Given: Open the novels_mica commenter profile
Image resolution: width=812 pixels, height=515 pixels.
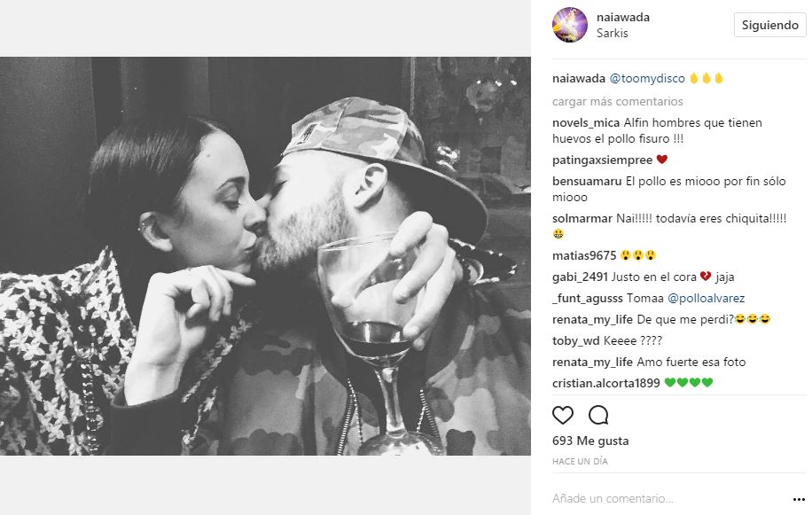Looking at the screenshot, I should click(x=585, y=123).
